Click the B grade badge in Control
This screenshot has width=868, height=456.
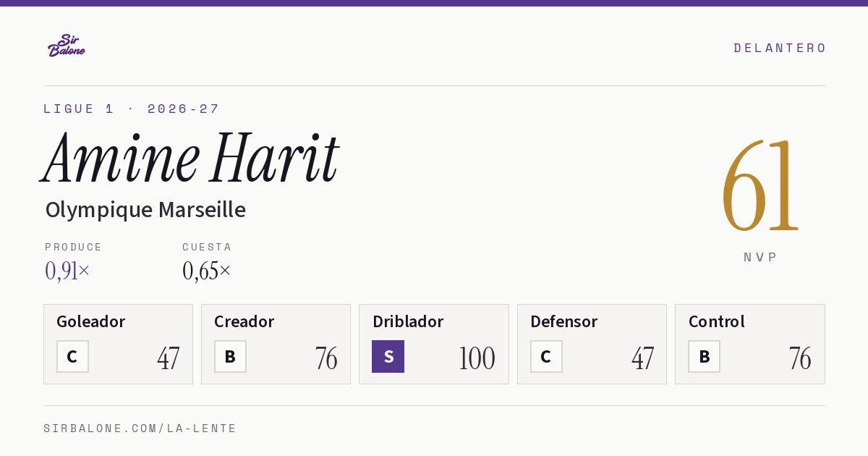(704, 357)
